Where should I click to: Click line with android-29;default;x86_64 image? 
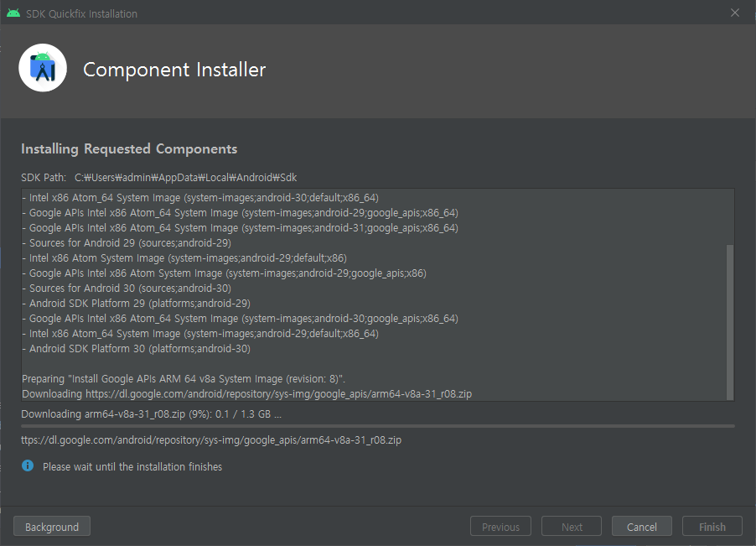click(x=200, y=334)
